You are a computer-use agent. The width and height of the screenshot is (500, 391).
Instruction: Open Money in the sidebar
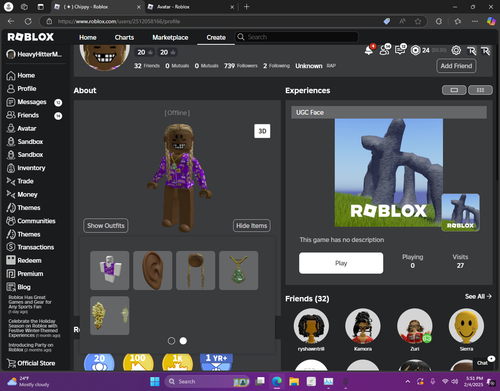pyautogui.click(x=22, y=194)
